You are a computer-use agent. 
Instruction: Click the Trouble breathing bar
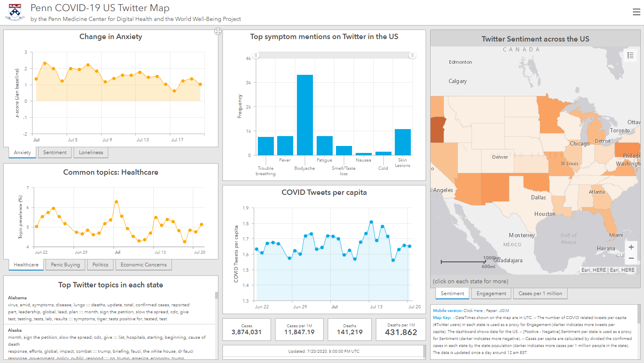point(266,146)
